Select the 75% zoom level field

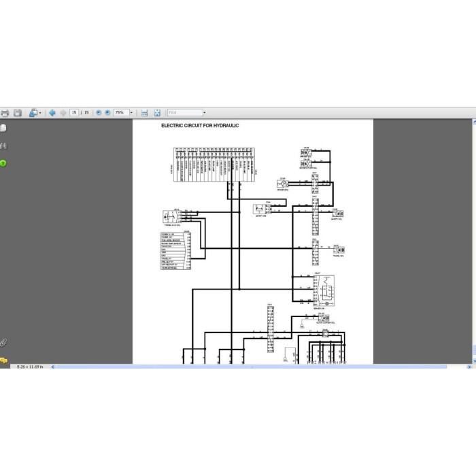(x=122, y=113)
